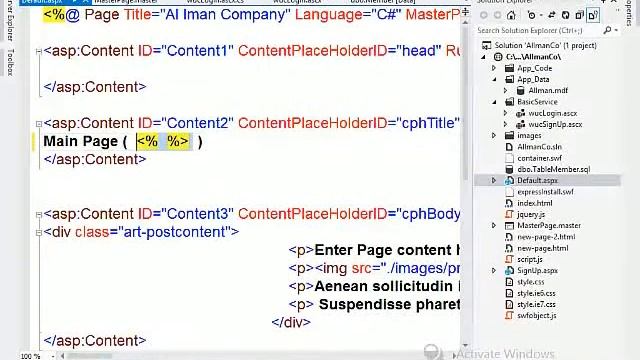Click the index.html file icon
This screenshot has height=360, width=640.
[x=509, y=203]
